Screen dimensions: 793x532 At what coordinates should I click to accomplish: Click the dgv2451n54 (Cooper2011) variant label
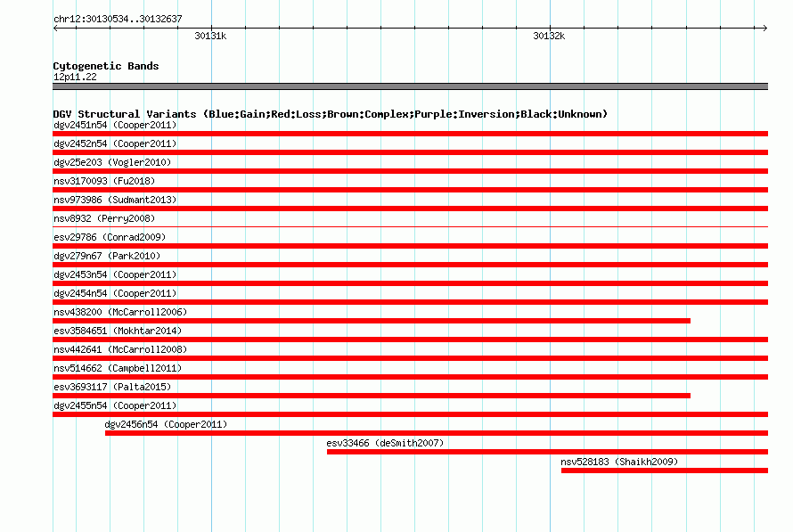tap(115, 125)
